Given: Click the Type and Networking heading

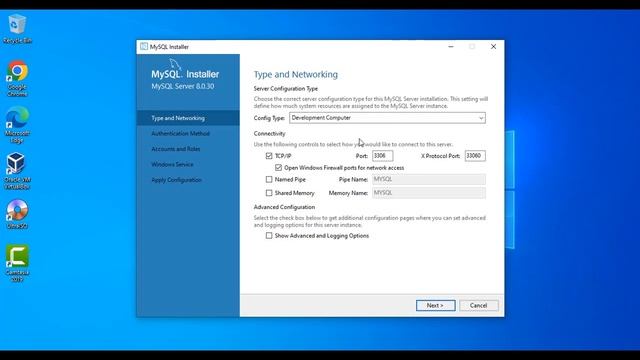Looking at the screenshot, I should [x=296, y=74].
